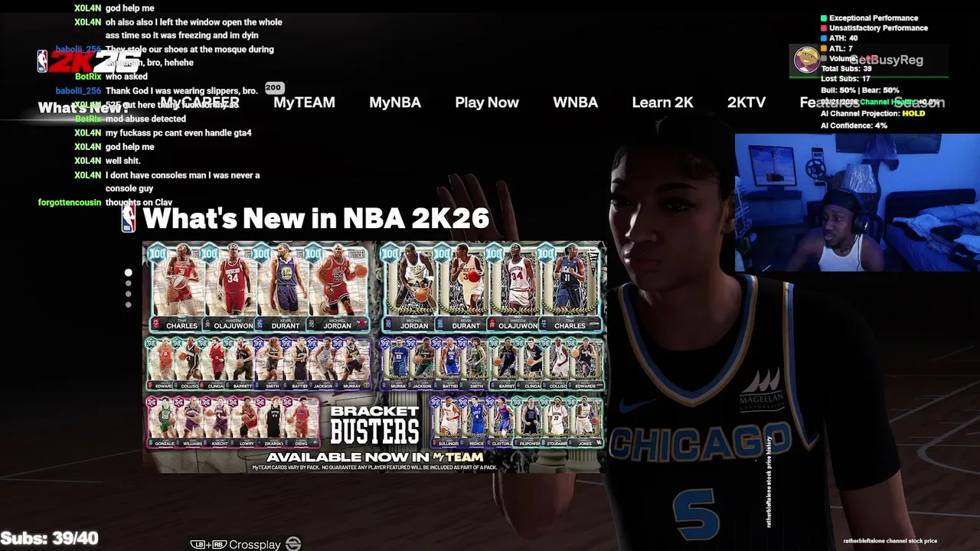Click the NBA 2K26 logo top-left
The width and height of the screenshot is (980, 551).
tap(89, 61)
